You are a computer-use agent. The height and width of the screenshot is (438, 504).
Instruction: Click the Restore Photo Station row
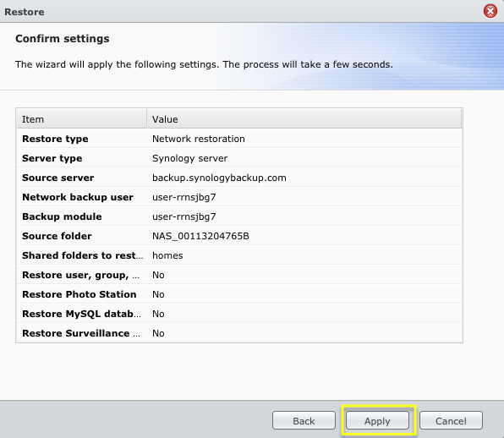click(239, 294)
